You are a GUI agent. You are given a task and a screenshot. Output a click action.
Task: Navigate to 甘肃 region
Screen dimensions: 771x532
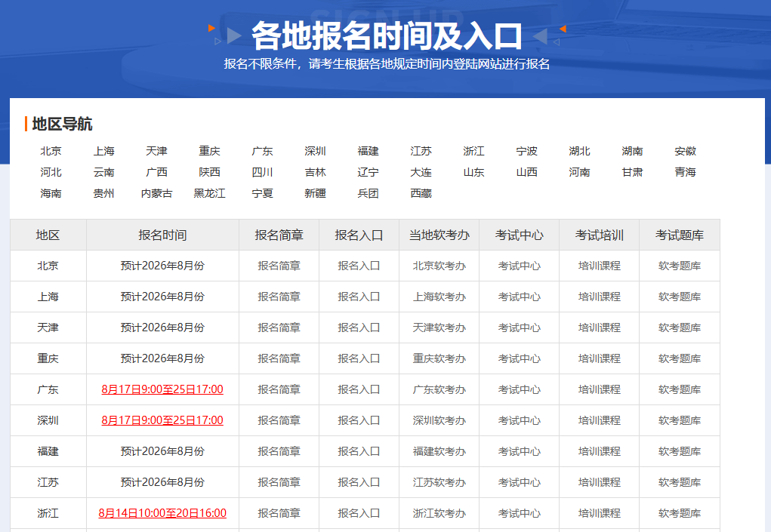[x=632, y=172]
